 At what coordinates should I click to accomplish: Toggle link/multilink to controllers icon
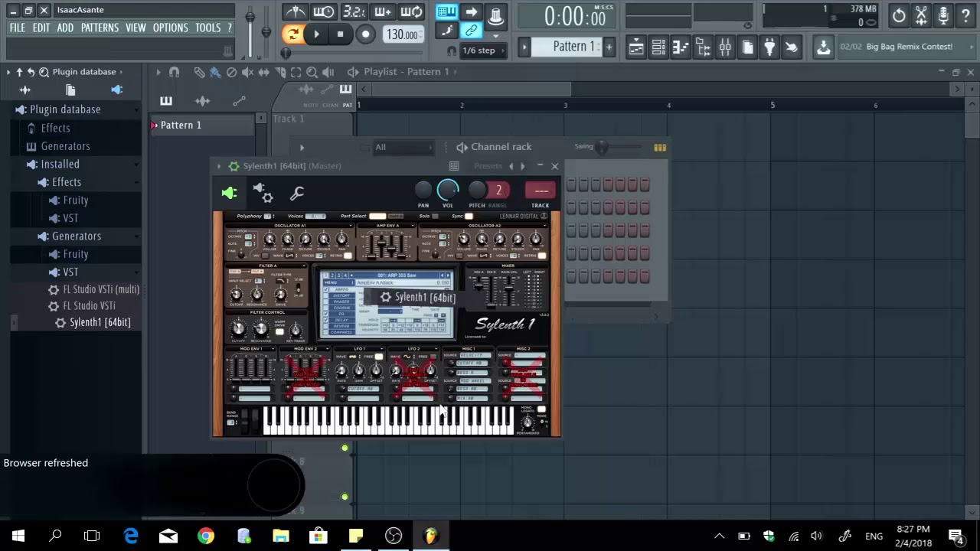click(x=472, y=31)
